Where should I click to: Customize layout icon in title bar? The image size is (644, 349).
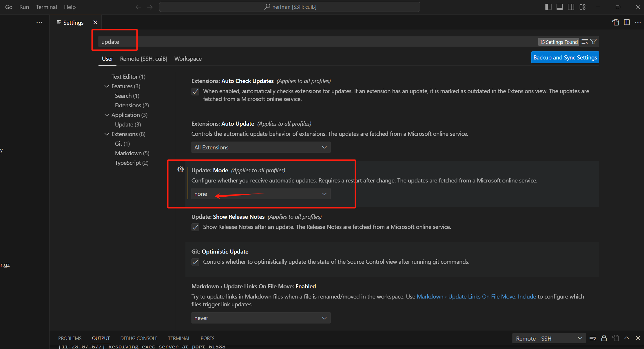click(x=583, y=7)
